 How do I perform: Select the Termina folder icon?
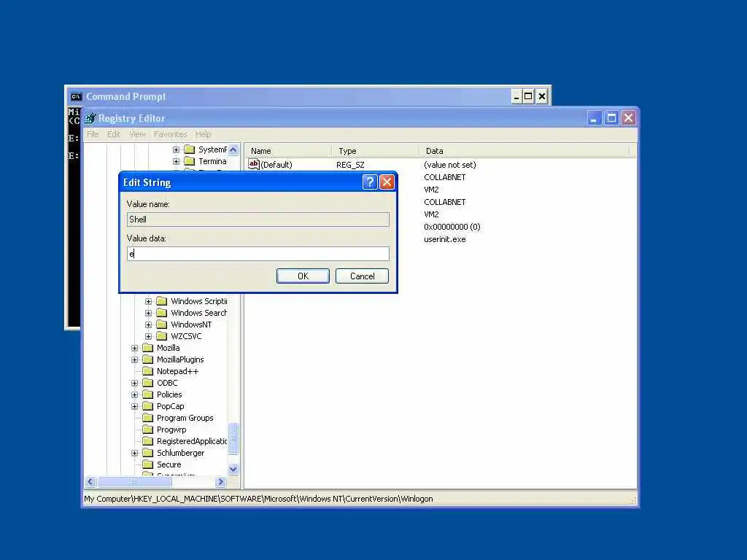[x=189, y=161]
